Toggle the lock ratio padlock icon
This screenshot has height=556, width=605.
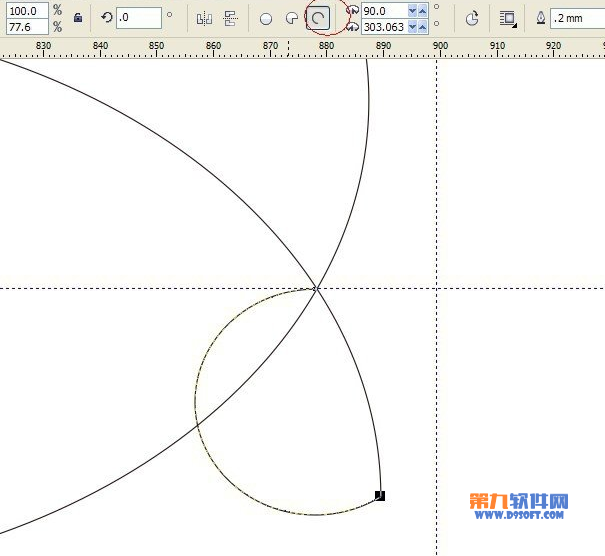point(78,18)
